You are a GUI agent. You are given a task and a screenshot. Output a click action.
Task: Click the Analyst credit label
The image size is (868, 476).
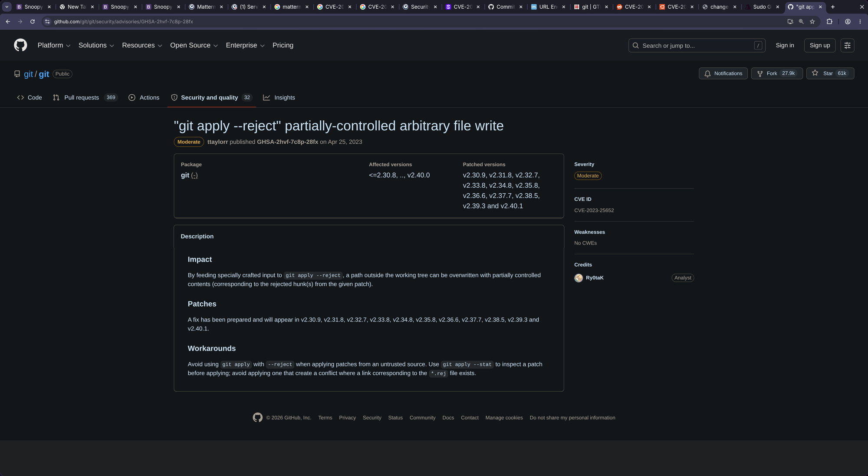click(x=683, y=278)
